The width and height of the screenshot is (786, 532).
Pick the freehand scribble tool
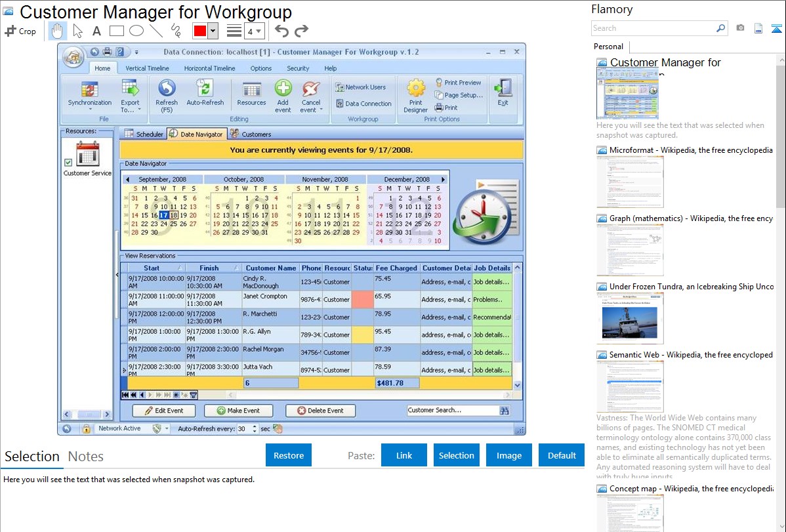click(176, 31)
